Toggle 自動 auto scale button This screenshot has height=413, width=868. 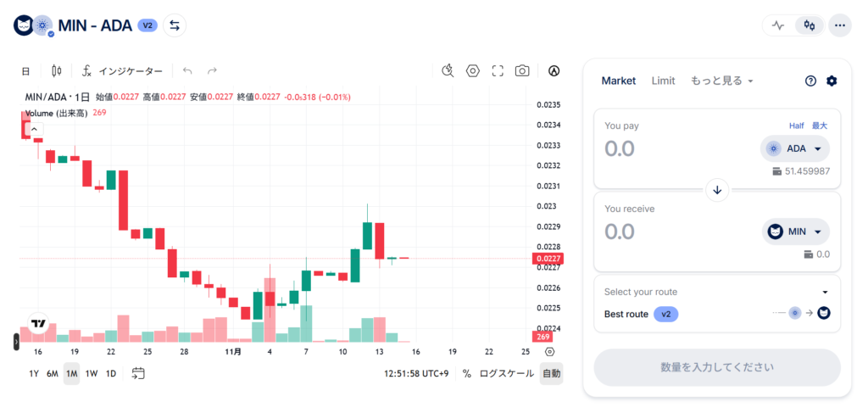click(551, 373)
